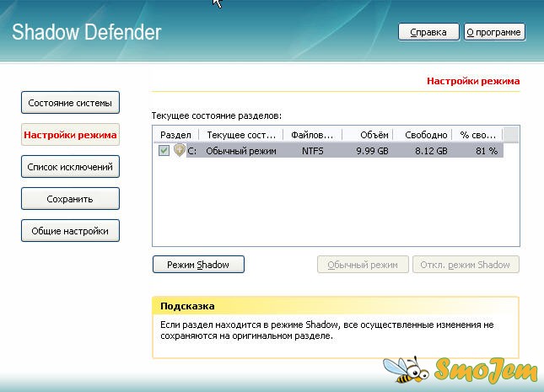Click the Откл. режим Shadow button
The height and width of the screenshot is (392, 544).
coord(466,265)
